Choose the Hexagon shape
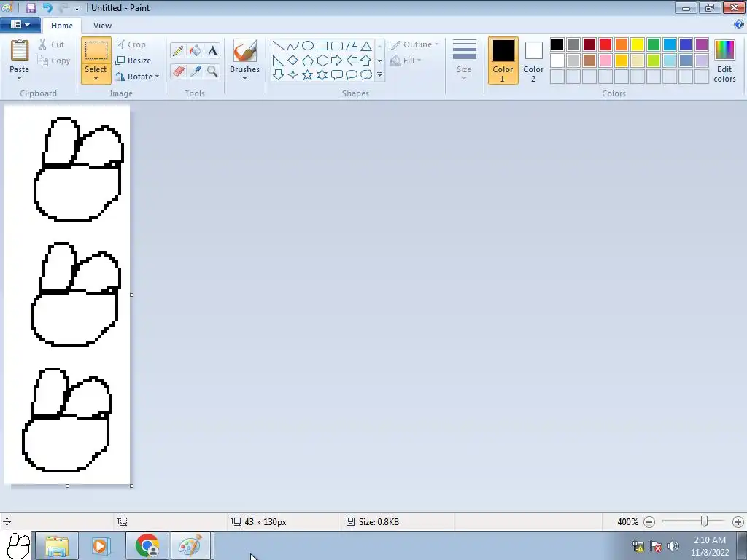Viewport: 747px width, 560px height. tap(322, 61)
